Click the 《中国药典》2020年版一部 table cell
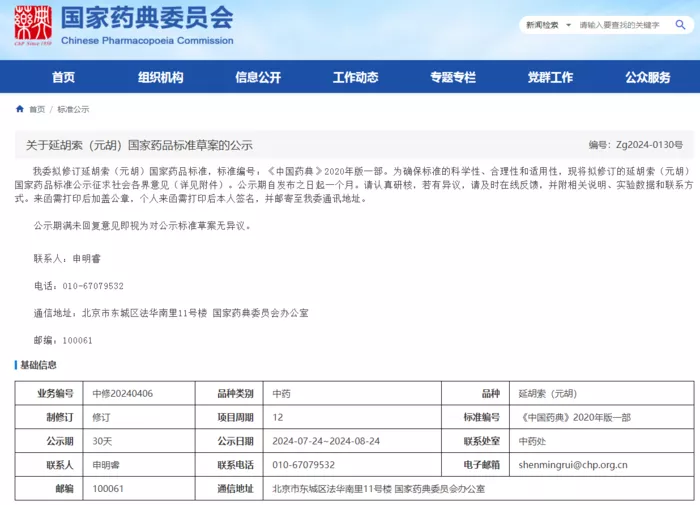700x505 pixels. pos(602,417)
